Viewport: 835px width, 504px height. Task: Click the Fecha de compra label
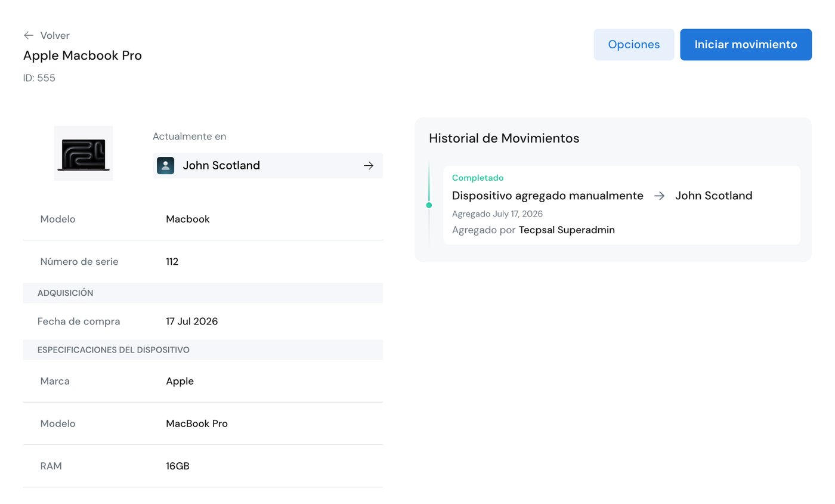(79, 321)
